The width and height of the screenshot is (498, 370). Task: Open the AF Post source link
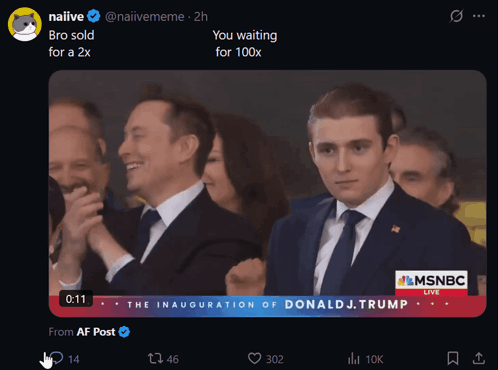[x=96, y=332]
